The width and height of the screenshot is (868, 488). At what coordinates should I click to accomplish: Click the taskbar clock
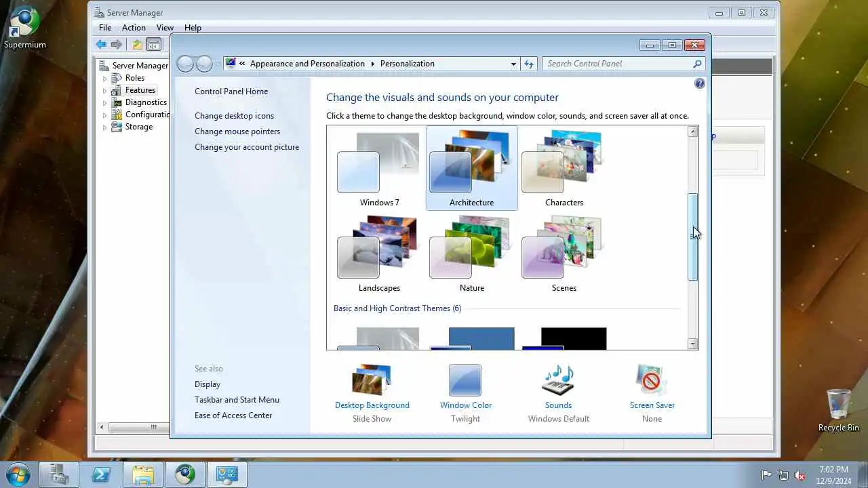click(833, 475)
